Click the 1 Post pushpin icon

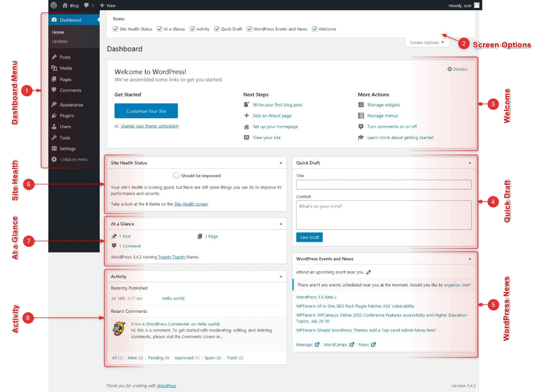tap(114, 236)
